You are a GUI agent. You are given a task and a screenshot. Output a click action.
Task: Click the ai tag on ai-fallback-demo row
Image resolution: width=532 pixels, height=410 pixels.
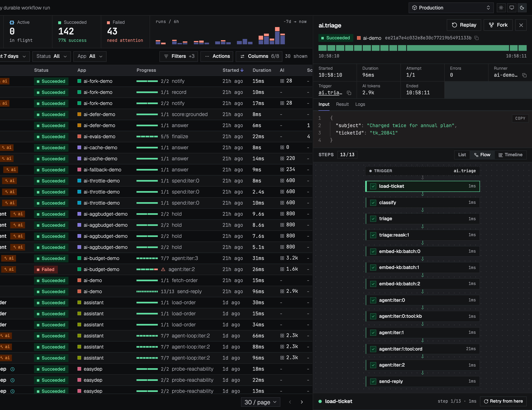(11, 170)
